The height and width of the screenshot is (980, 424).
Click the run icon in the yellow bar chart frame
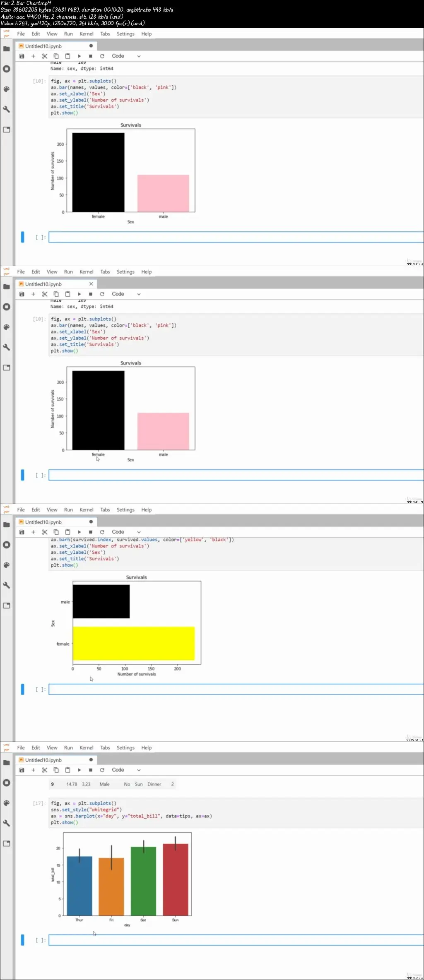point(79,532)
